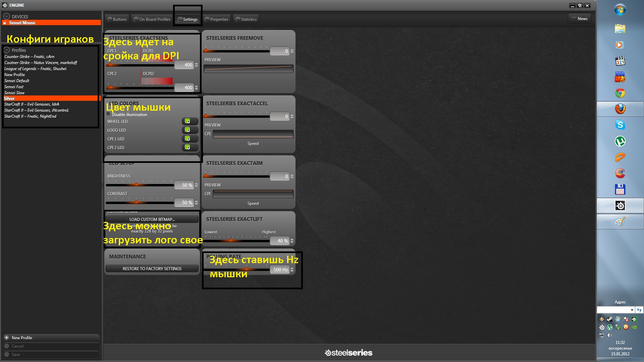
Task: Click the Sensei Mouse device icon
Action: 5,23
